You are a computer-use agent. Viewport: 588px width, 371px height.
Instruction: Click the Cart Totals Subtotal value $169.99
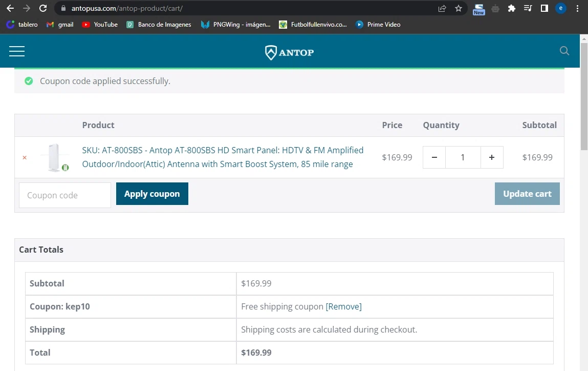[256, 283]
